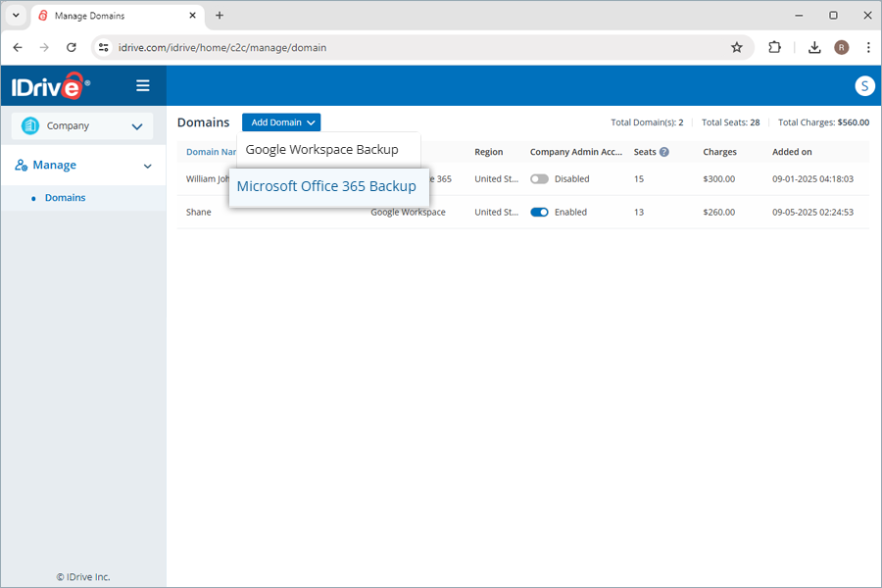The image size is (882, 588).
Task: Click the Company Admin Acc... column header
Action: pyautogui.click(x=576, y=152)
